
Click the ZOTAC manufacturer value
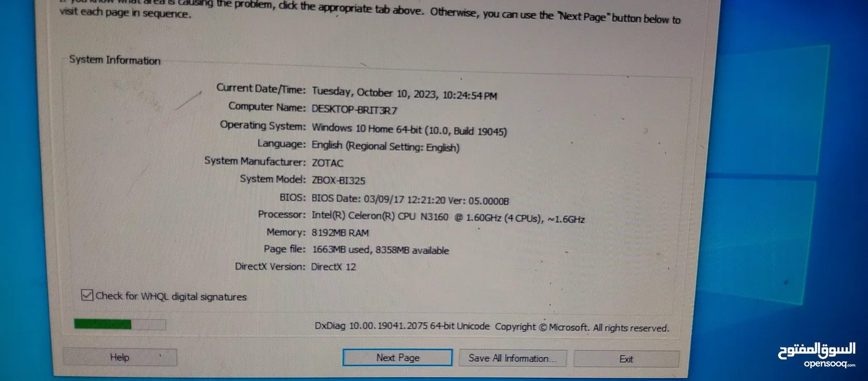coord(327,163)
